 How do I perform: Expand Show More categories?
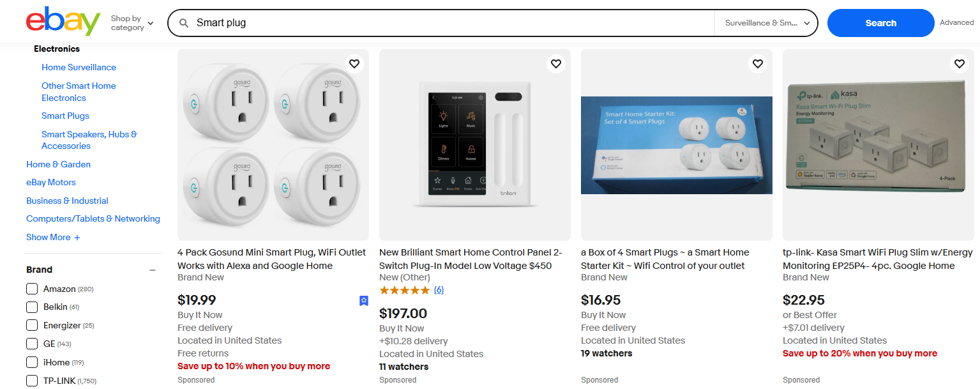coord(52,237)
